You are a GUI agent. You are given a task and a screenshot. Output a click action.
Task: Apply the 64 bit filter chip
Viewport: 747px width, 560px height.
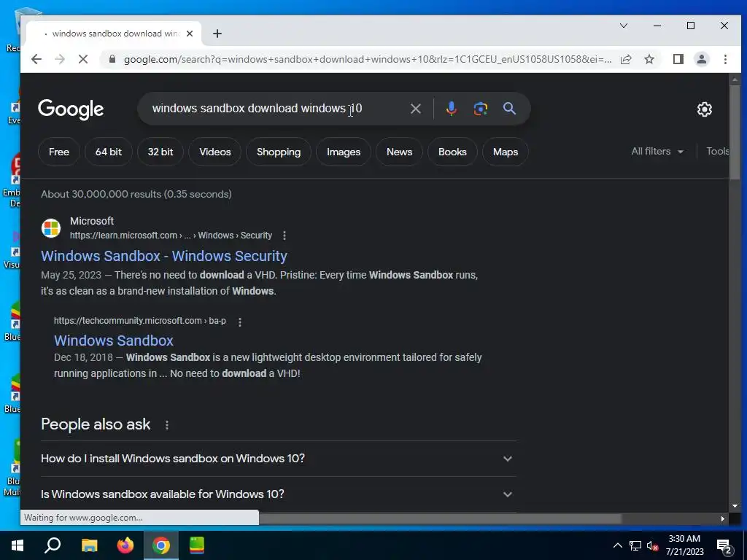(x=109, y=152)
